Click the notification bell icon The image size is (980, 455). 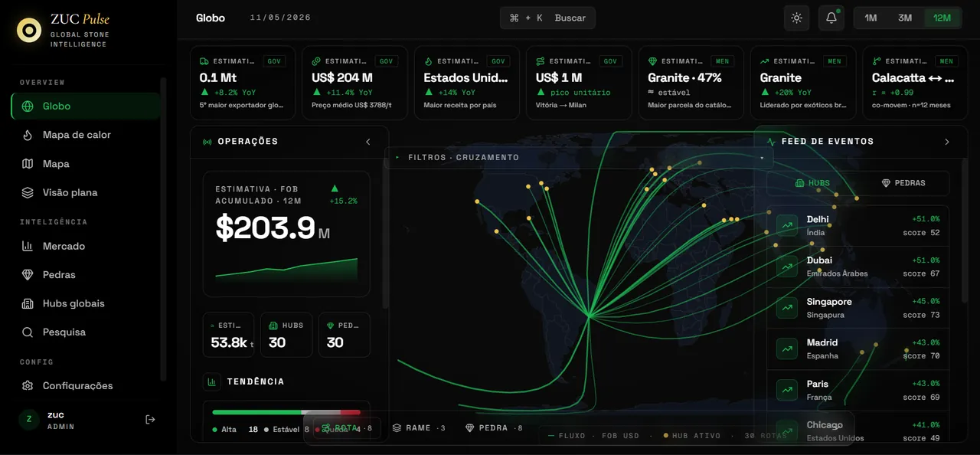(831, 18)
